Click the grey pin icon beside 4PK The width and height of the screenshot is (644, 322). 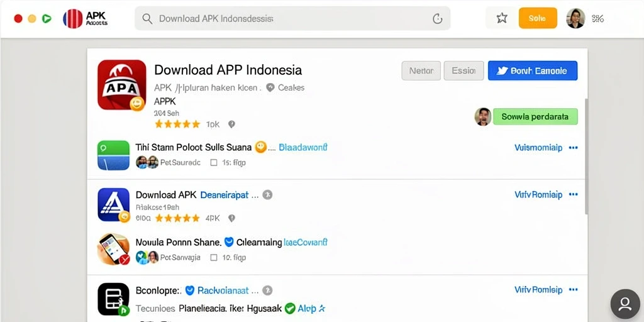click(x=231, y=218)
